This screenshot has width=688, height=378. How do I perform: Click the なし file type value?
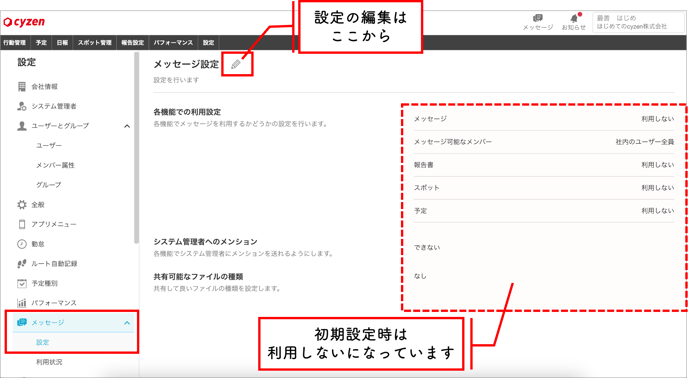(420, 276)
